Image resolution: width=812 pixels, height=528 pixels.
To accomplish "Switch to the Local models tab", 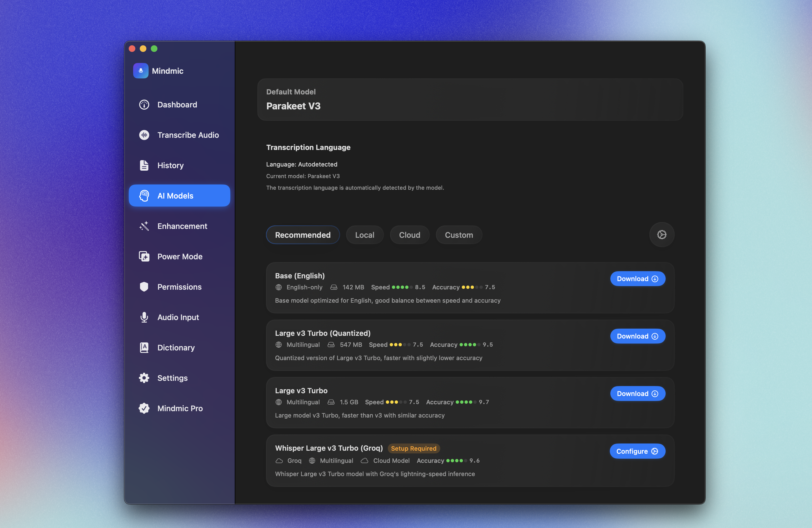I will point(364,235).
